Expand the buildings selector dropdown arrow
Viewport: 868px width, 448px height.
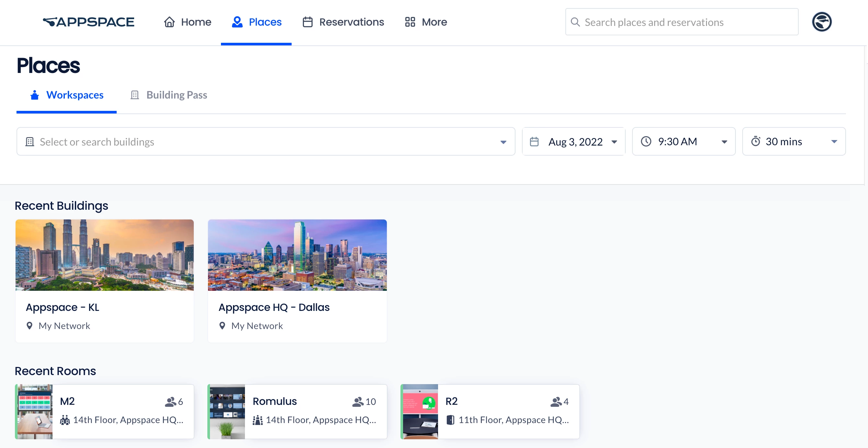[503, 142]
